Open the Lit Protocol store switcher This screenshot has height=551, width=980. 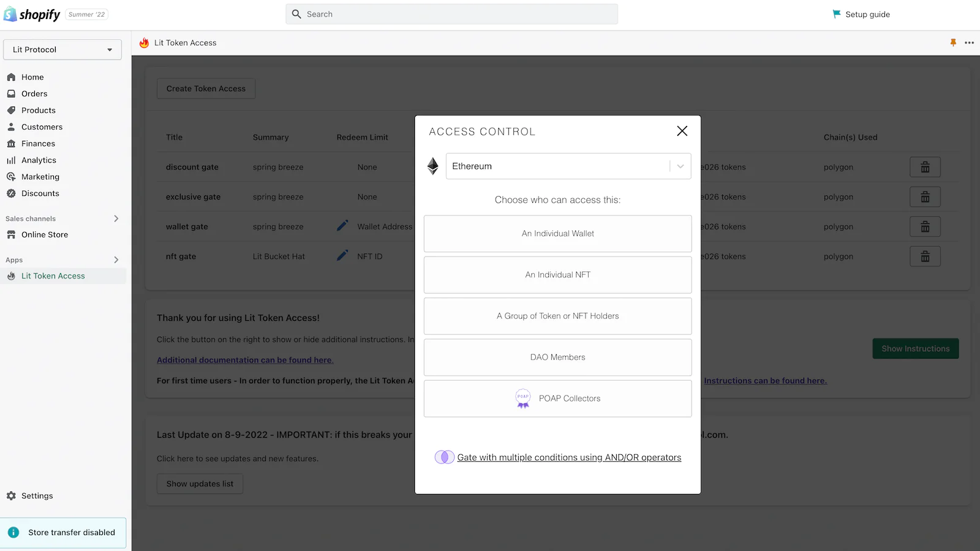coord(62,50)
